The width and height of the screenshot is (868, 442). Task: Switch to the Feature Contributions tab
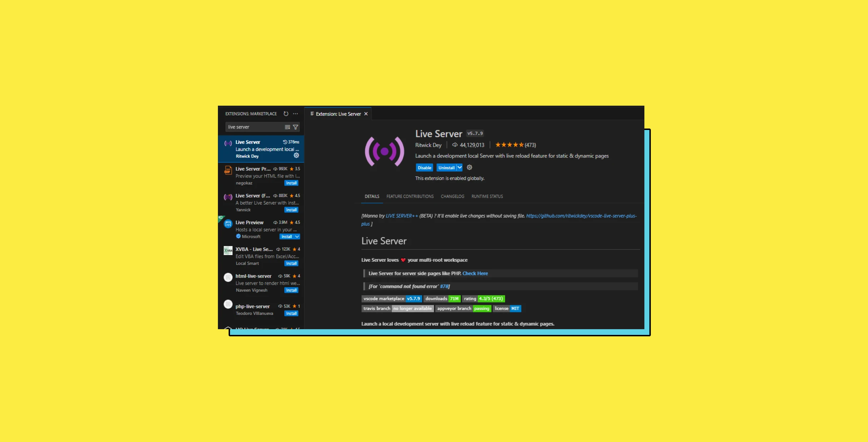point(410,196)
